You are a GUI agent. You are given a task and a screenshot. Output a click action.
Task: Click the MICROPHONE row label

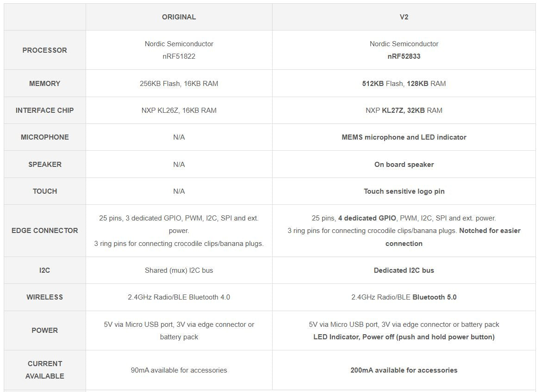click(44, 137)
